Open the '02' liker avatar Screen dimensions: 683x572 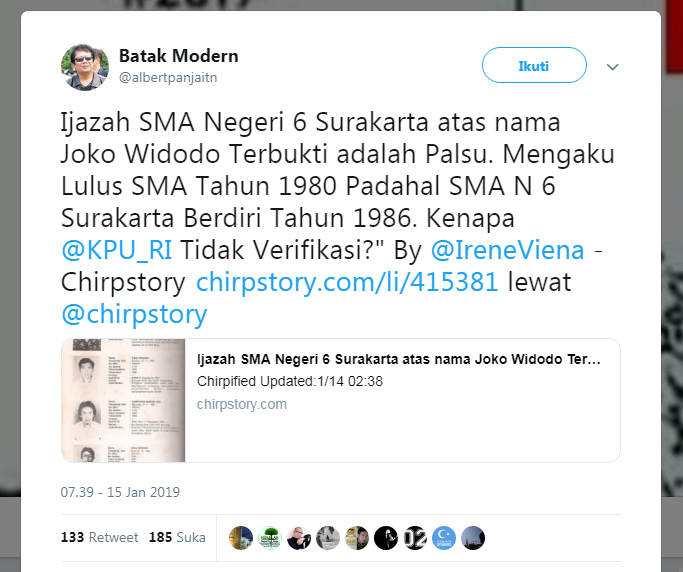415,538
